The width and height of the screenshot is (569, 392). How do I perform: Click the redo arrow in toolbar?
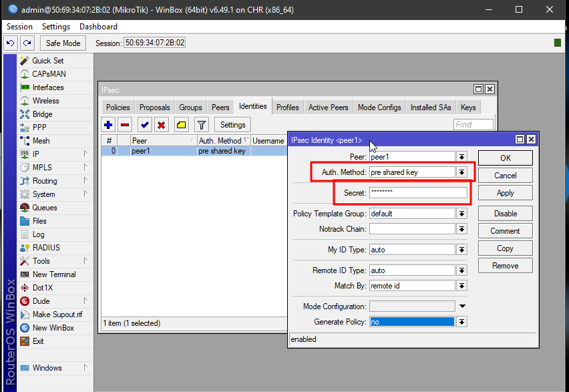click(27, 43)
